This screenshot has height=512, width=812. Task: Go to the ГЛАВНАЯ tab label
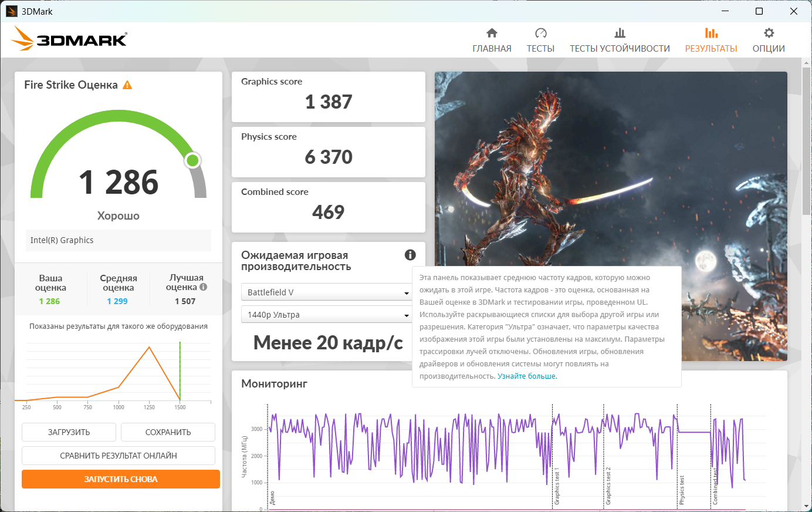pyautogui.click(x=492, y=49)
